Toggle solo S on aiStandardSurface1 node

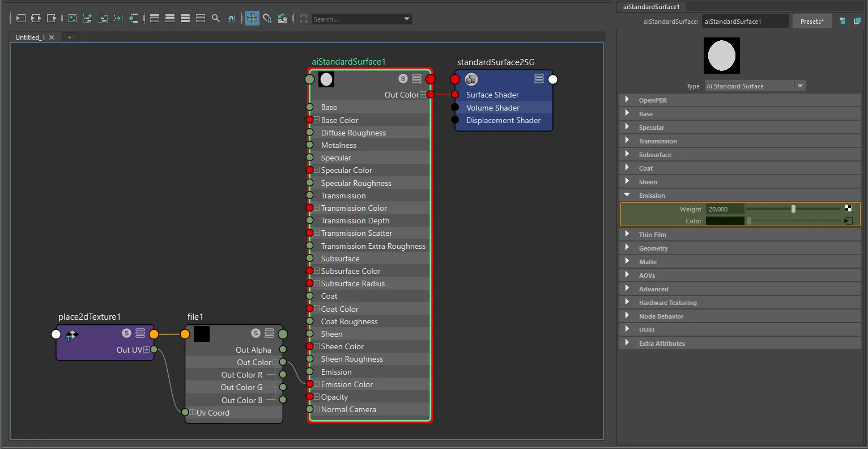pos(403,79)
